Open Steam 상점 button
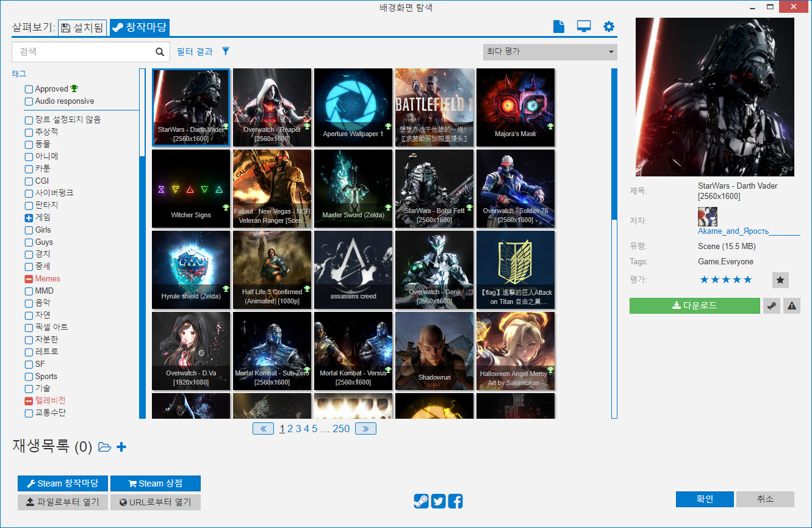Screen dimensions: 812x528 156,483
